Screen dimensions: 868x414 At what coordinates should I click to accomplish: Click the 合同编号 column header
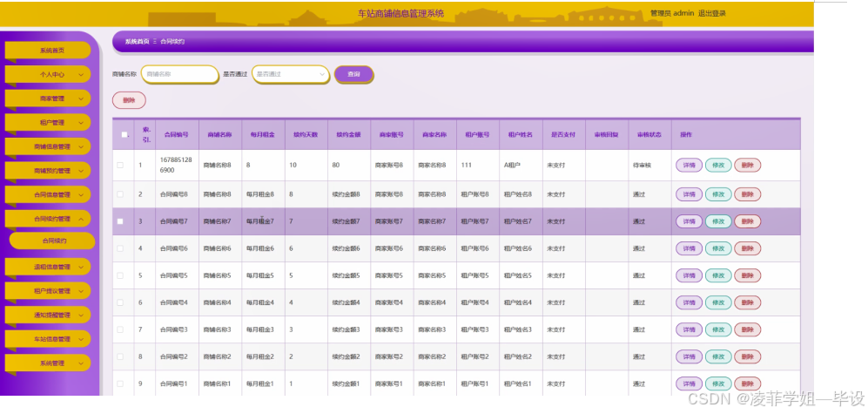point(176,135)
